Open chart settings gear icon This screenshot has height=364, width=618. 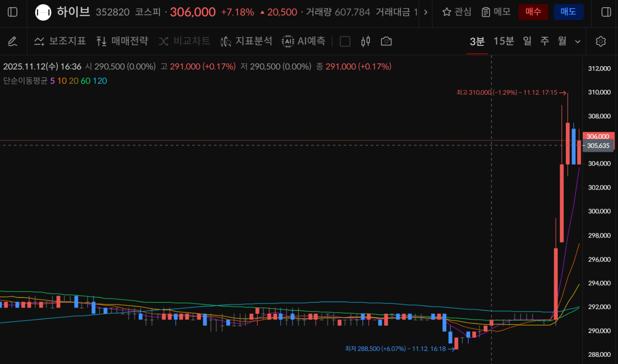[601, 42]
